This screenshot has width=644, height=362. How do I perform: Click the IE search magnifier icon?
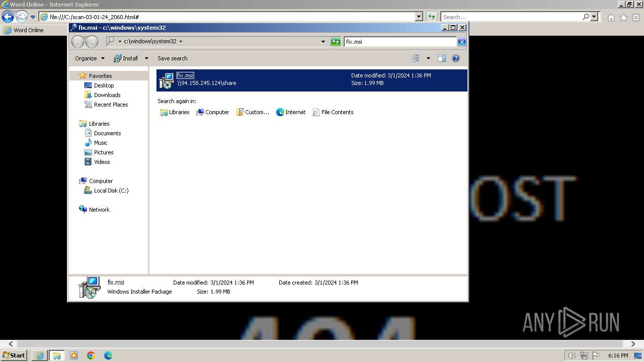coord(586,17)
